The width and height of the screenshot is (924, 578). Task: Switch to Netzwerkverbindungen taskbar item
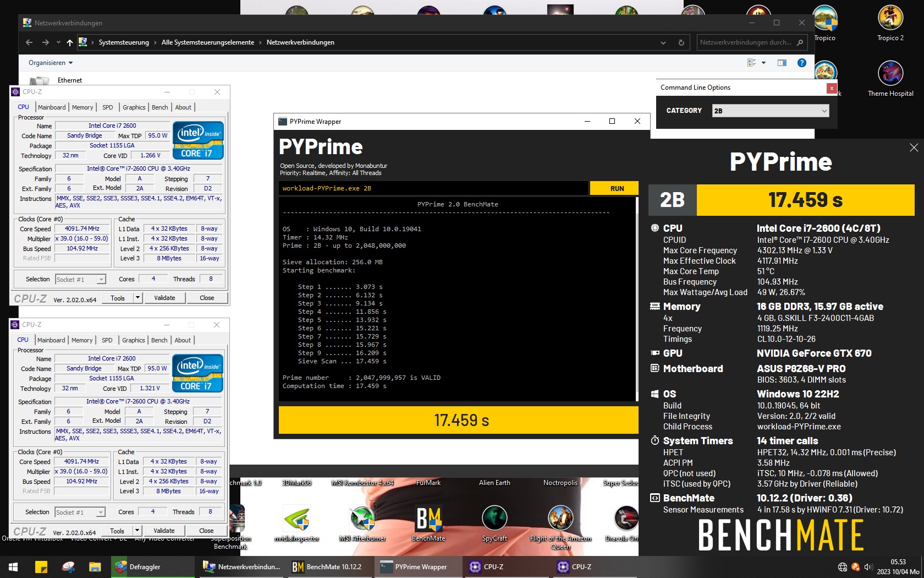point(241,567)
